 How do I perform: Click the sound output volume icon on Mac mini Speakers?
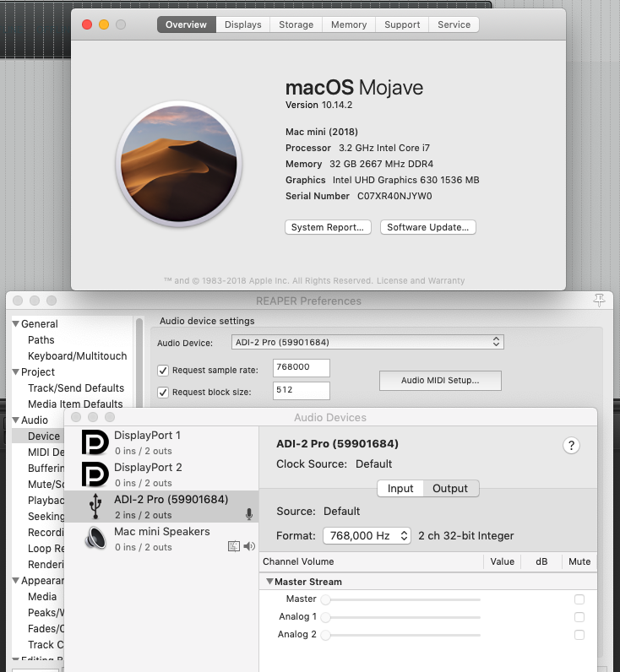coord(249,546)
